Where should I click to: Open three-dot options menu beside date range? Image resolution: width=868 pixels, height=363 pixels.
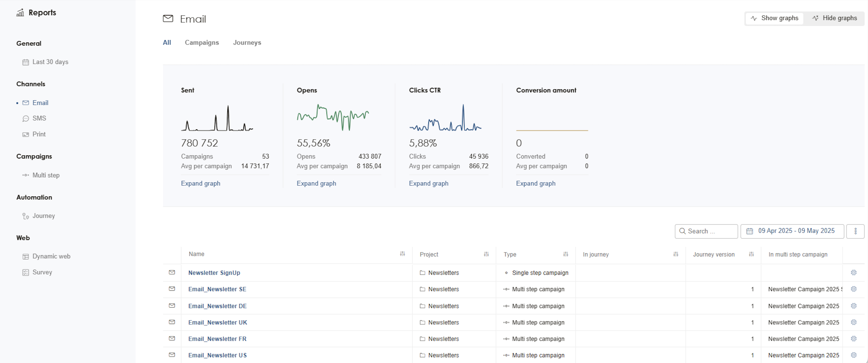click(855, 231)
